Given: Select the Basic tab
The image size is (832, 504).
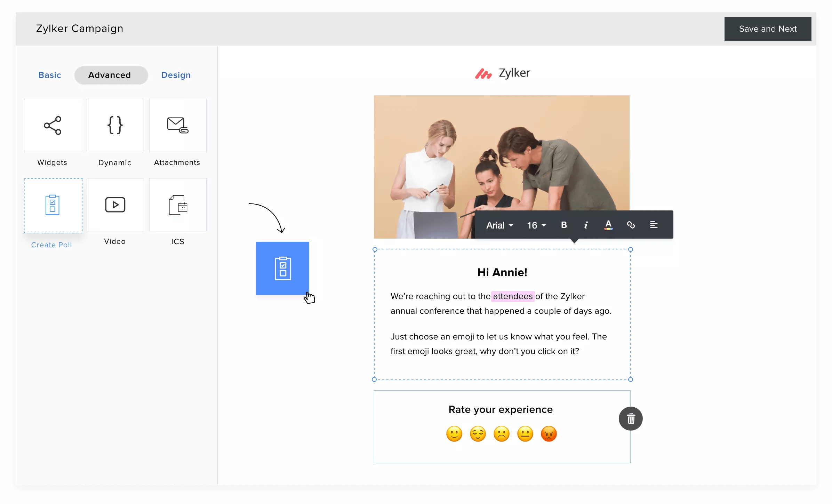Looking at the screenshot, I should click(49, 75).
